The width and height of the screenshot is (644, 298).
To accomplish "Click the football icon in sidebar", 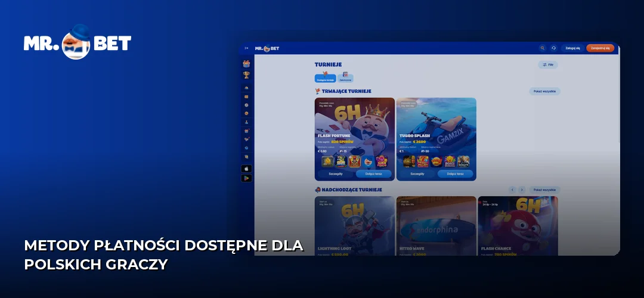I will point(246,105).
